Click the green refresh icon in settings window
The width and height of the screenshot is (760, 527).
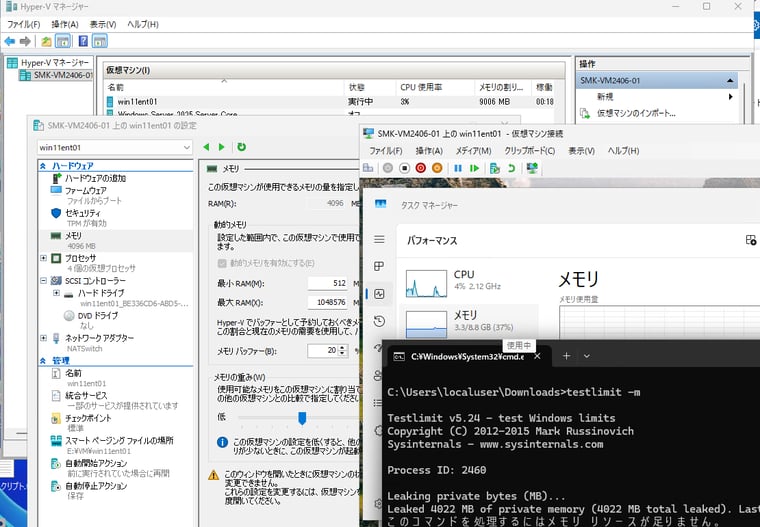(241, 147)
